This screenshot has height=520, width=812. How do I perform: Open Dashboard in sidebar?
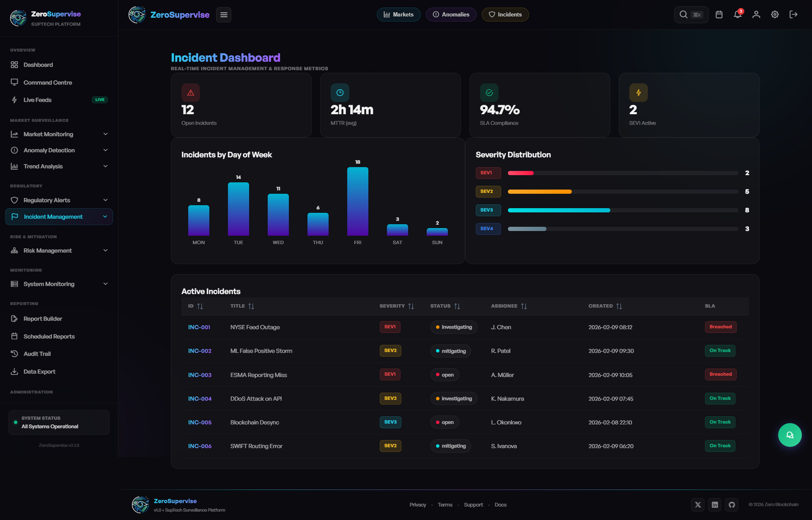coord(59,65)
